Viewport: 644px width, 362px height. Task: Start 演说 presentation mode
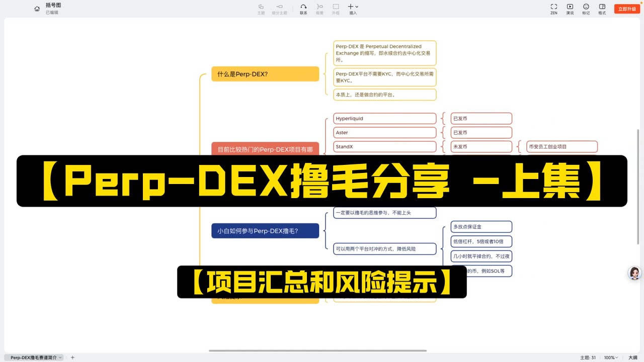point(570,9)
